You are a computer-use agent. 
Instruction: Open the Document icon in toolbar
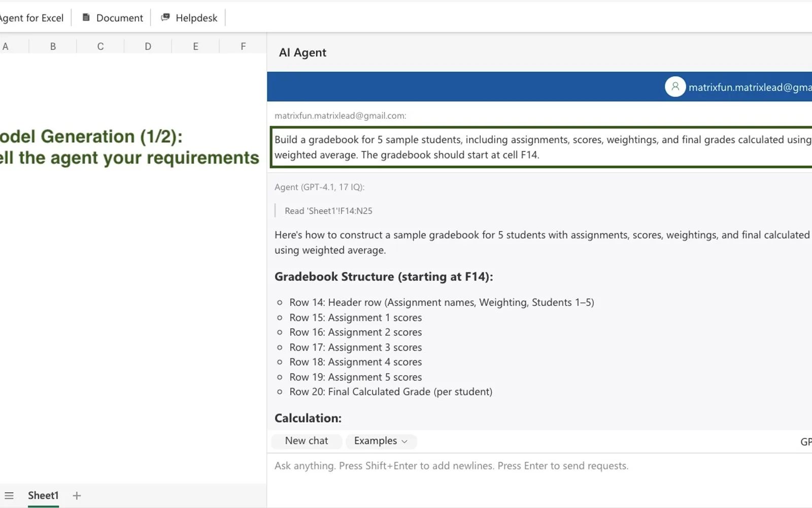tap(86, 18)
